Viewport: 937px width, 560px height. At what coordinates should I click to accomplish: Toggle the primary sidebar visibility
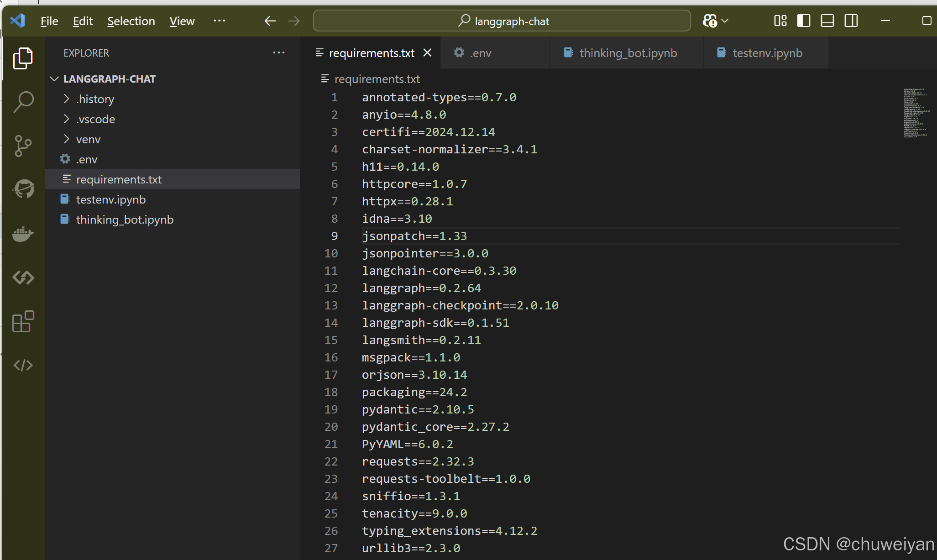pos(804,21)
